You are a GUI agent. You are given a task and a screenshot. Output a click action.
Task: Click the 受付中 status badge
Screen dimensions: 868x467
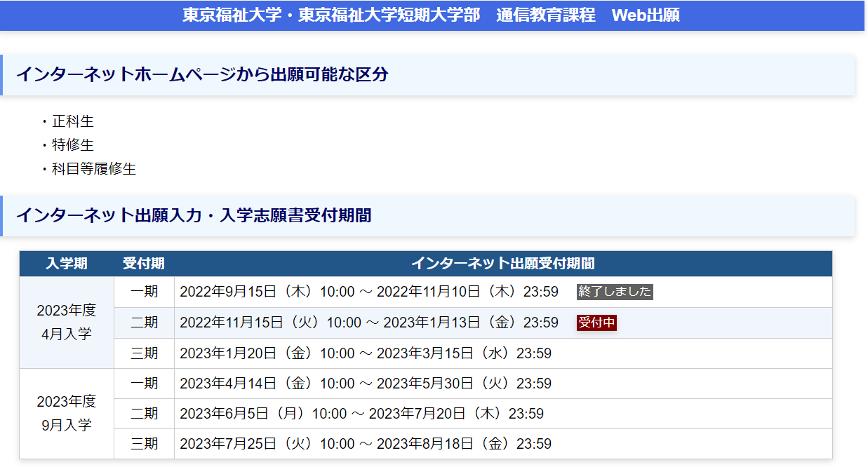coord(596,323)
